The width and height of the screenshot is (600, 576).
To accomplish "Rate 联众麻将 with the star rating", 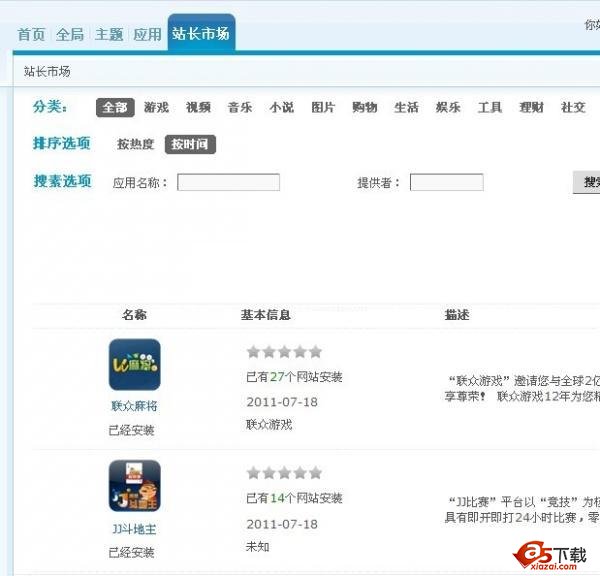I will tap(284, 352).
